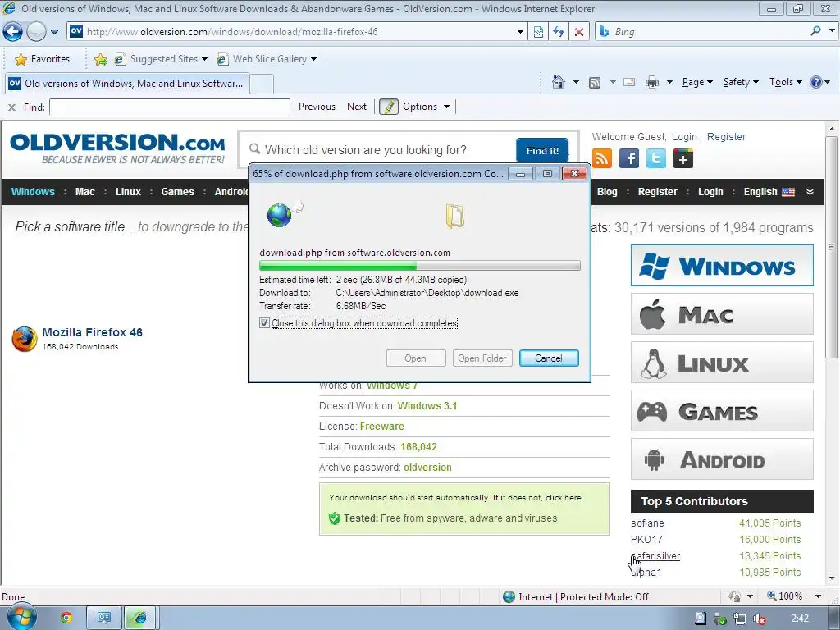Select Mac in the site navigation
The image size is (840, 630).
pyautogui.click(x=85, y=192)
